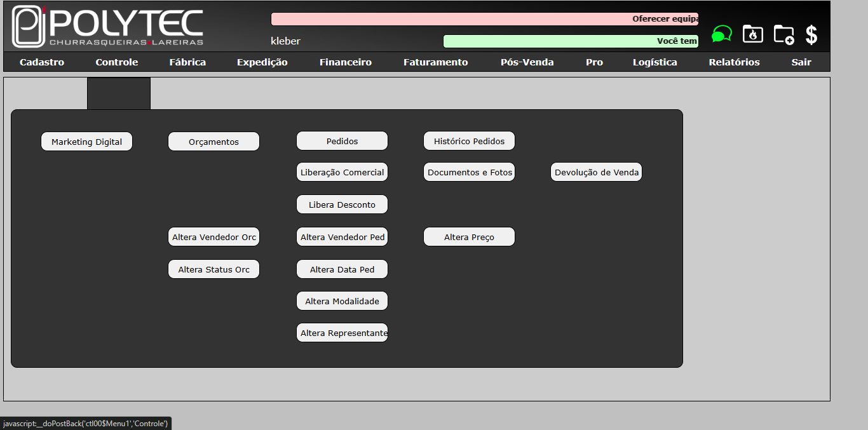The width and height of the screenshot is (868, 430).
Task: Open the Faturamento menu
Action: click(436, 62)
